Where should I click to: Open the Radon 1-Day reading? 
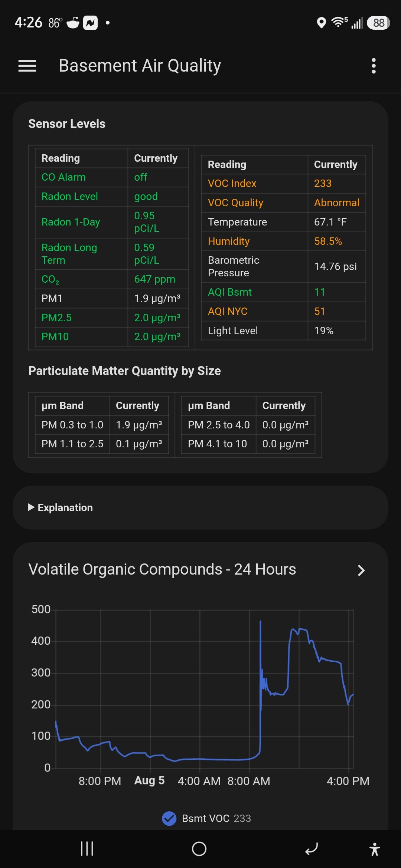[112, 222]
